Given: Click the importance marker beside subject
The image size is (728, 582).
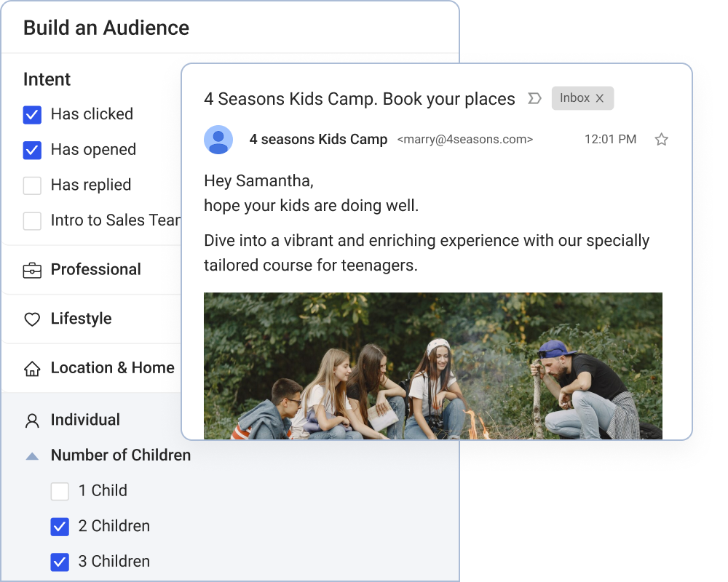Looking at the screenshot, I should click(534, 98).
